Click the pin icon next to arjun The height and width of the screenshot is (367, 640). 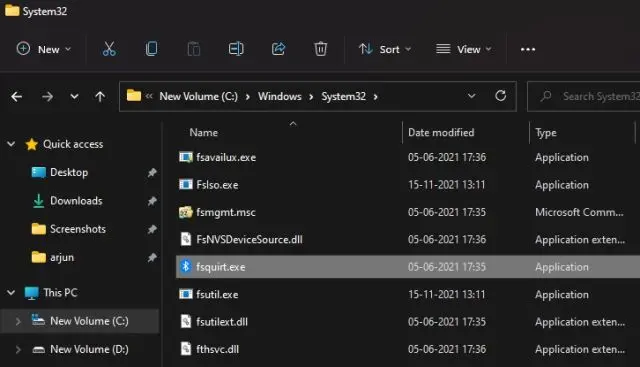coord(152,258)
